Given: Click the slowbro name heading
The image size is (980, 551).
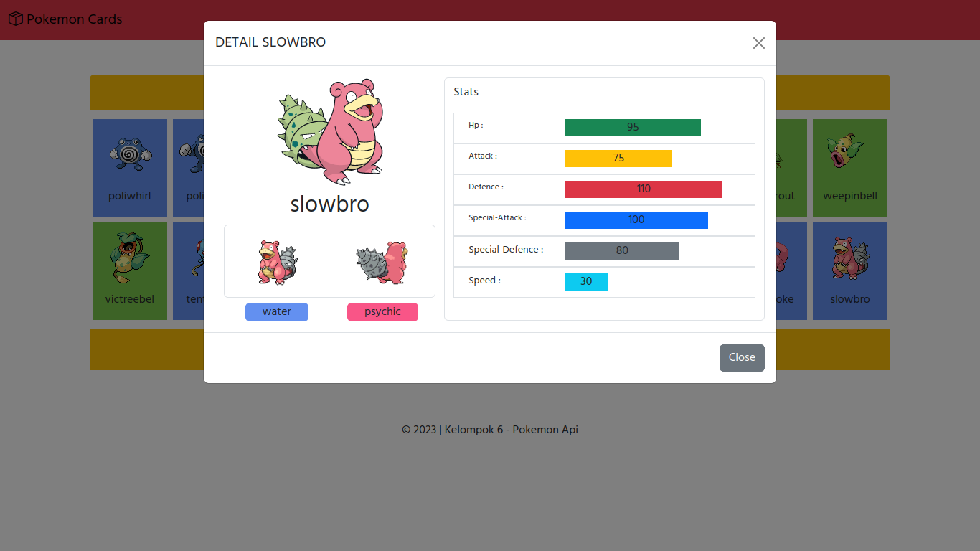Looking at the screenshot, I should click(x=330, y=204).
